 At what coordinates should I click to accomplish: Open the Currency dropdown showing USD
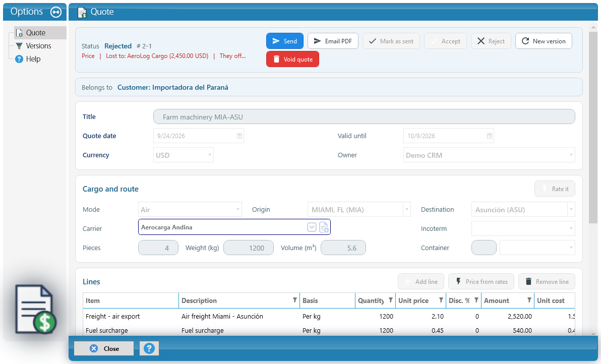tap(210, 155)
